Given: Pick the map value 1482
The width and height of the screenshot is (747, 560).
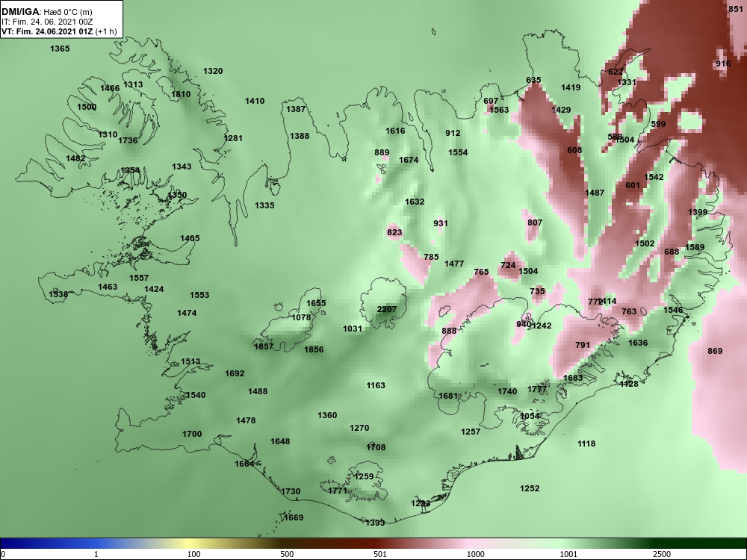Looking at the screenshot, I should (x=75, y=158).
